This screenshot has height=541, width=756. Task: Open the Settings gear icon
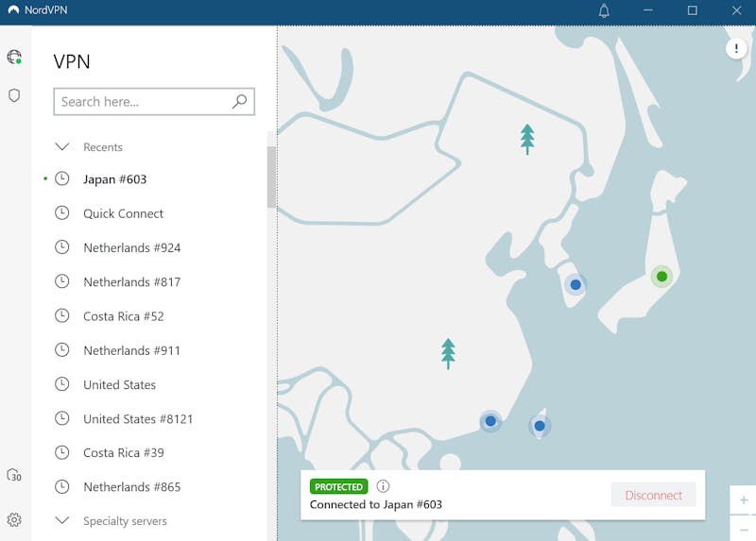14,519
